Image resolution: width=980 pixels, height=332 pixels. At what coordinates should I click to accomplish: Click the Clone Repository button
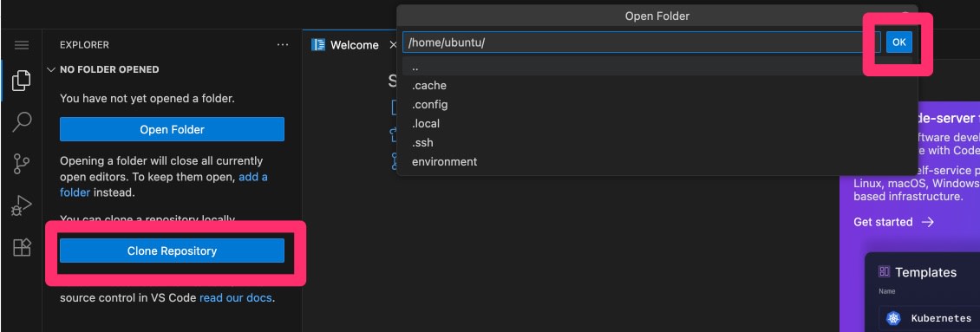172,251
